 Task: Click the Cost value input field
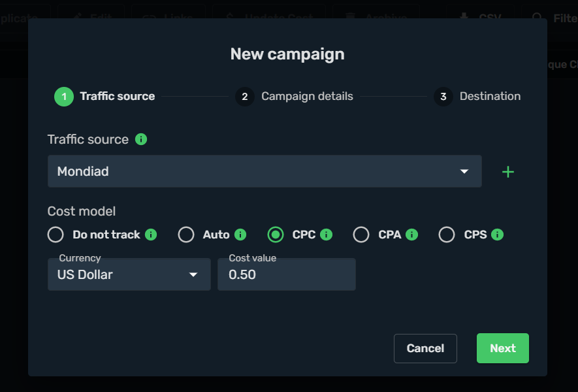(286, 275)
